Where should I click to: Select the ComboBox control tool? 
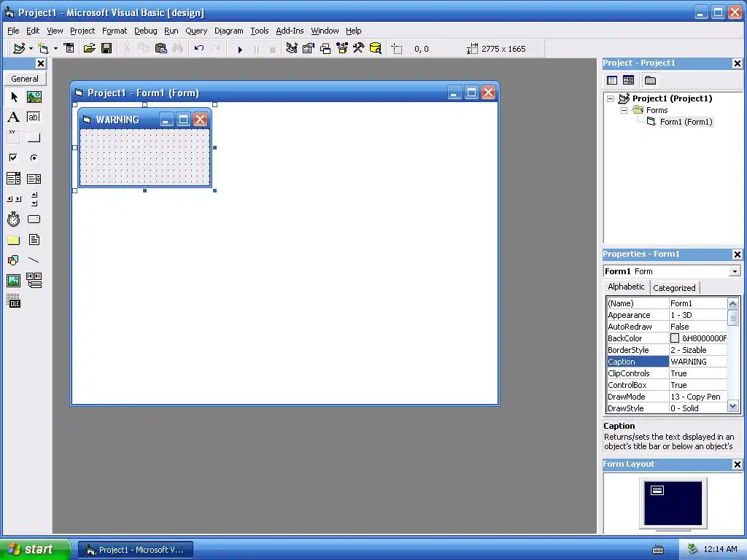click(14, 179)
